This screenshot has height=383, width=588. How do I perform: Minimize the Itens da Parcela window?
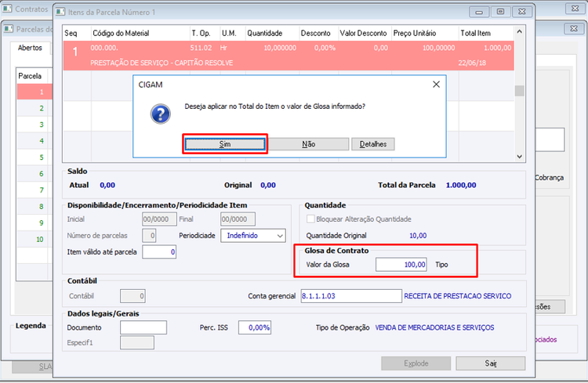pyautogui.click(x=479, y=12)
